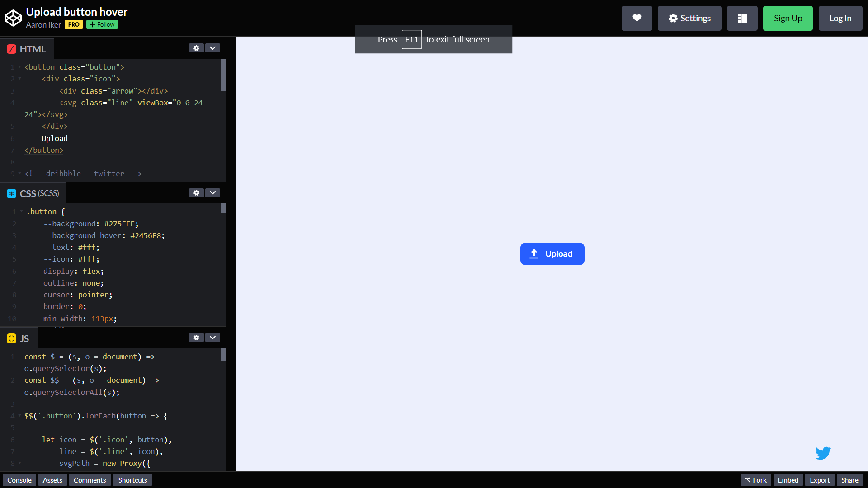Click the closing </button> tag in HTML
The height and width of the screenshot is (488, 868).
[44, 150]
